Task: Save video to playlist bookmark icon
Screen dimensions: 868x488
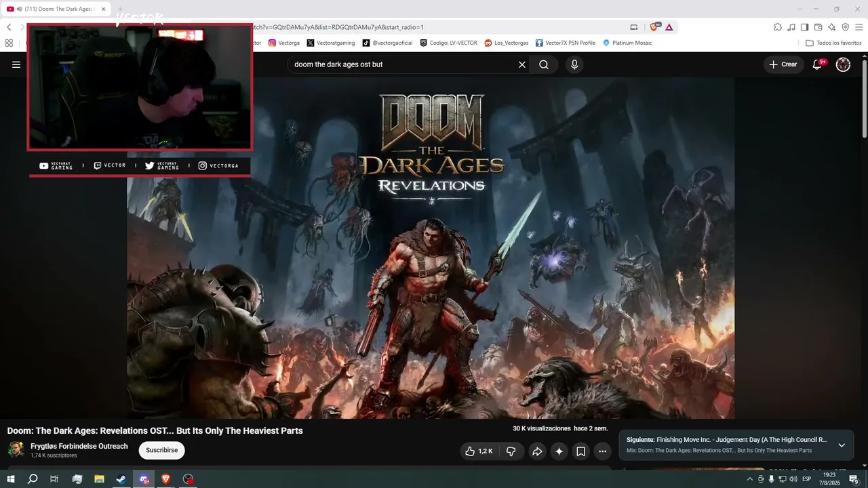Action: click(x=581, y=451)
